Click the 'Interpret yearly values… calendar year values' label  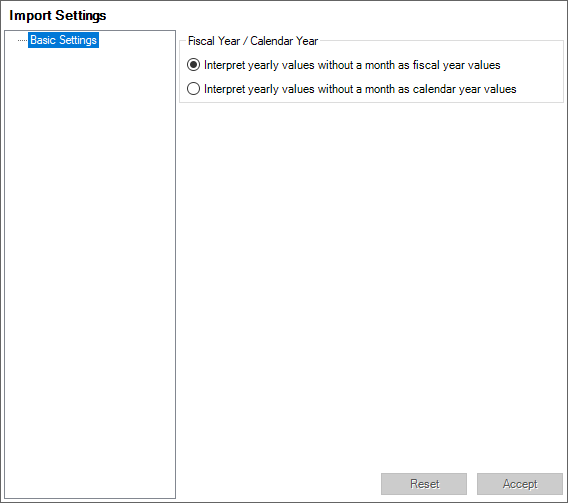pyautogui.click(x=360, y=89)
